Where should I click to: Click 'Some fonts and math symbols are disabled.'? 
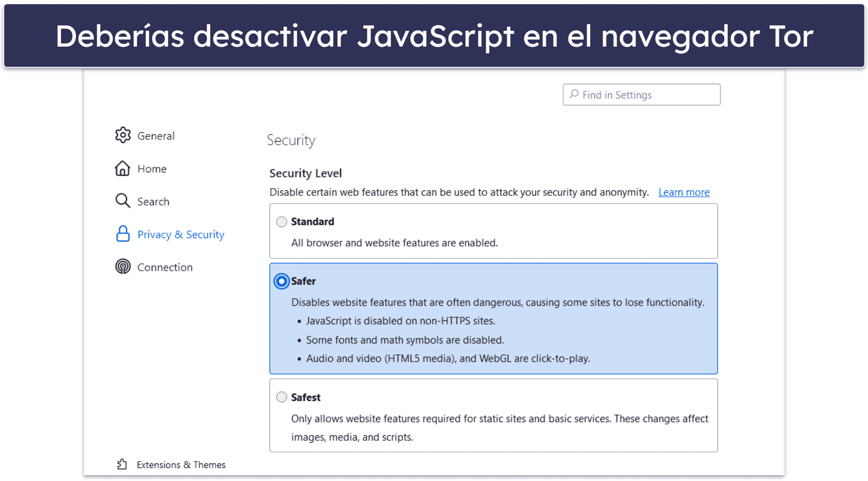(x=405, y=340)
